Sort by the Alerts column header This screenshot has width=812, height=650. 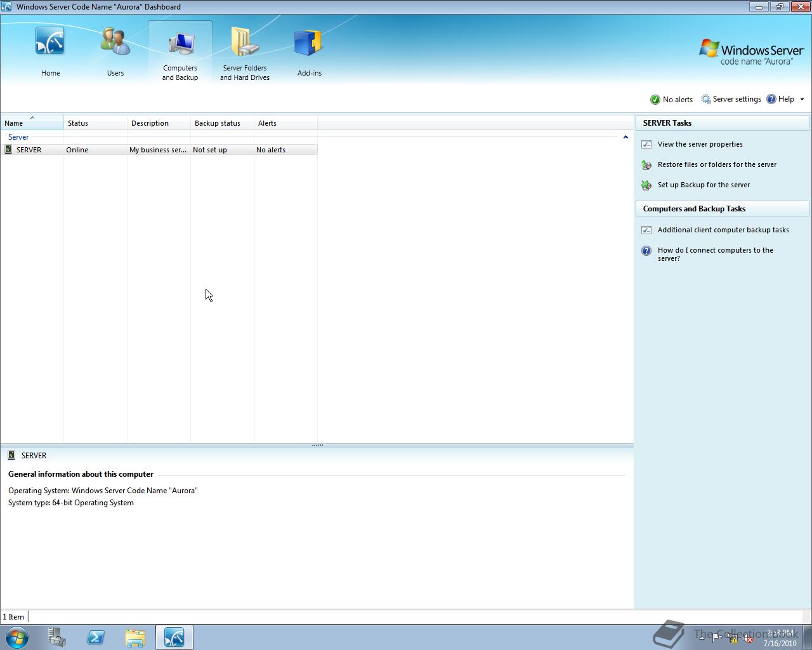[x=285, y=123]
